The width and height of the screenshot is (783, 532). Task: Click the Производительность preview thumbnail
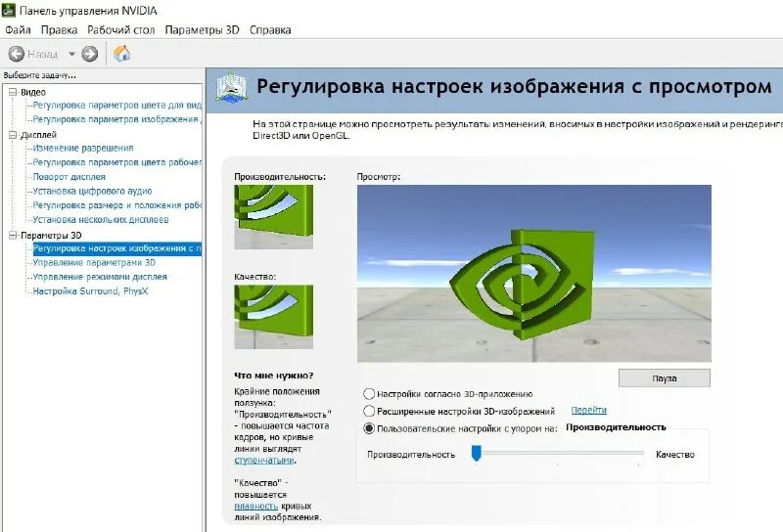[274, 217]
